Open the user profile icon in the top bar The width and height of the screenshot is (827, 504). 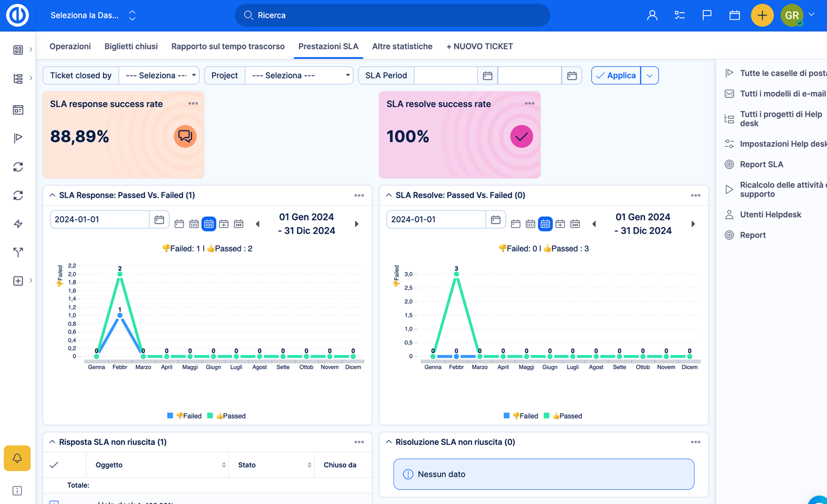[x=652, y=16]
